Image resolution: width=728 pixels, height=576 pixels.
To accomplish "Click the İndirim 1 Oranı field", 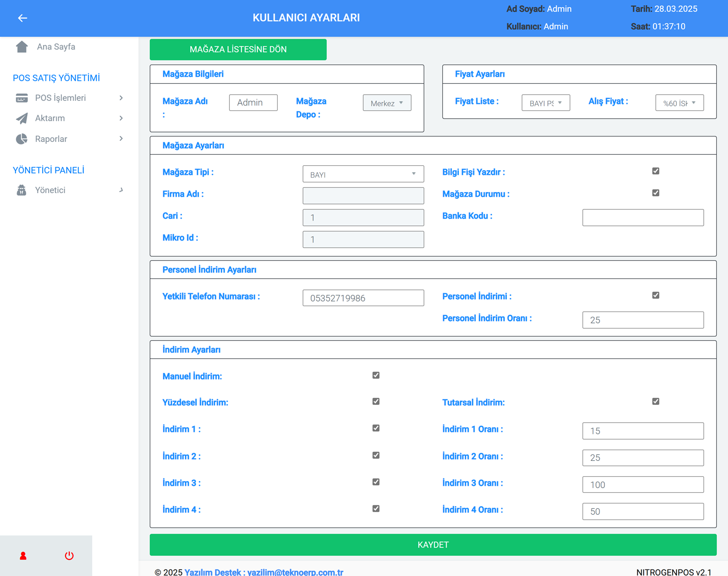I will (643, 431).
